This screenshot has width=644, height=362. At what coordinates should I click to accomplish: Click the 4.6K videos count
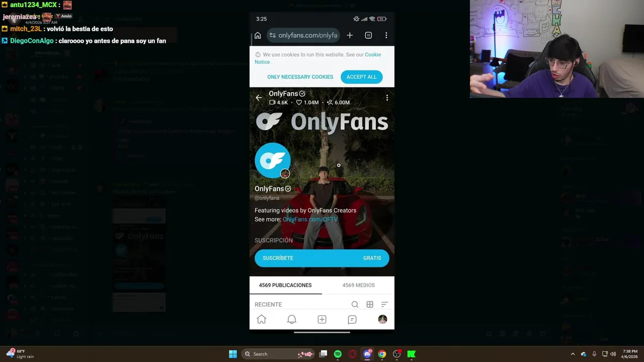coord(279,103)
